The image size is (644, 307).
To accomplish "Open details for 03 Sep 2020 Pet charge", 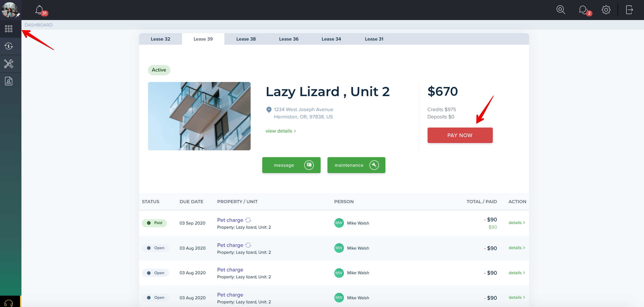I will (517, 223).
